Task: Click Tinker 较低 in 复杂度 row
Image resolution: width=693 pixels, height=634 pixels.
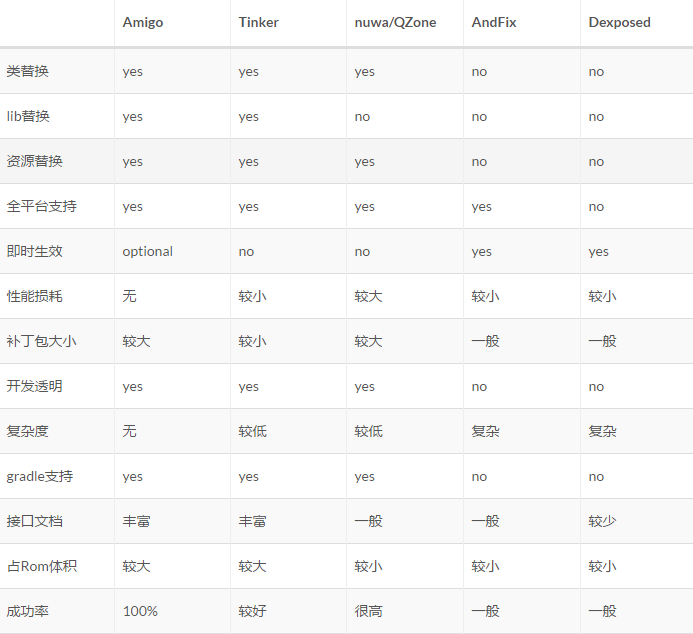Action: click(x=252, y=431)
